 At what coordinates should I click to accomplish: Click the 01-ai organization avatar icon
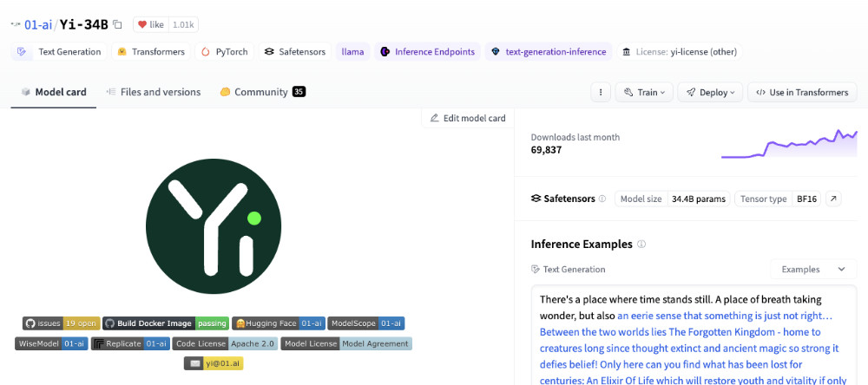click(16, 25)
